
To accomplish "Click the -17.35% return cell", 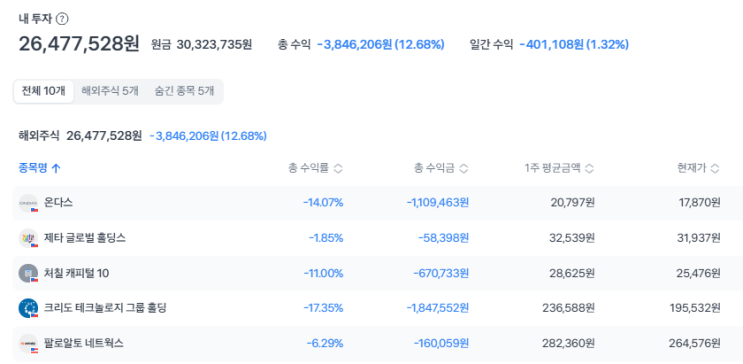I will pos(323,308).
